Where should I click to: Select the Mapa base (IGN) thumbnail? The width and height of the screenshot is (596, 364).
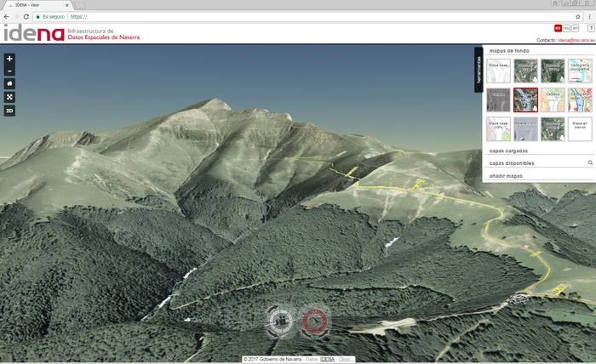tap(498, 129)
